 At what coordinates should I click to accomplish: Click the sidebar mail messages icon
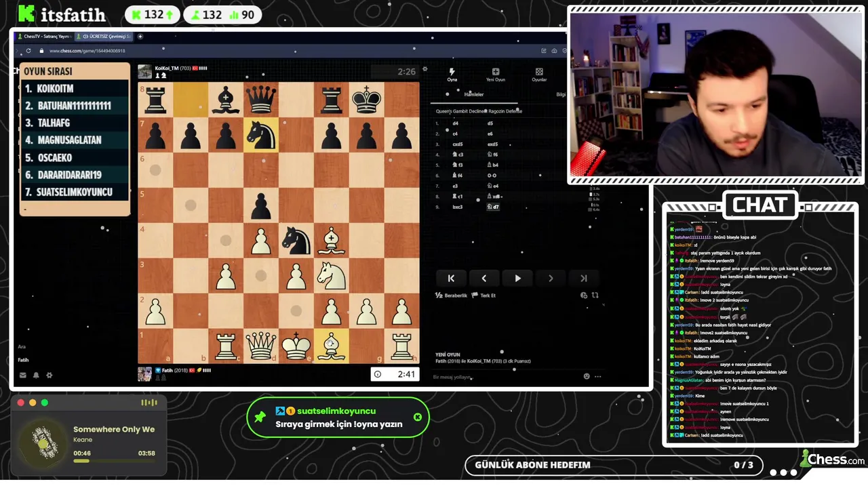[x=23, y=375]
